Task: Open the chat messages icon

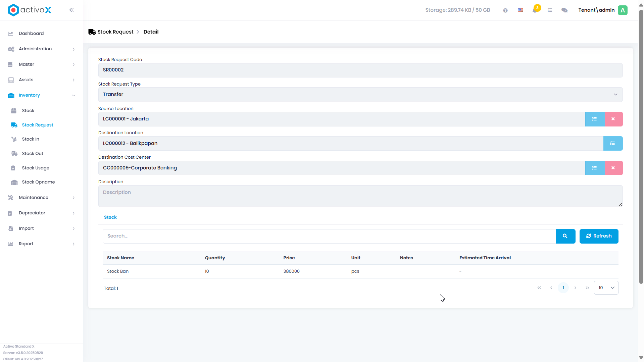Action: tap(564, 10)
